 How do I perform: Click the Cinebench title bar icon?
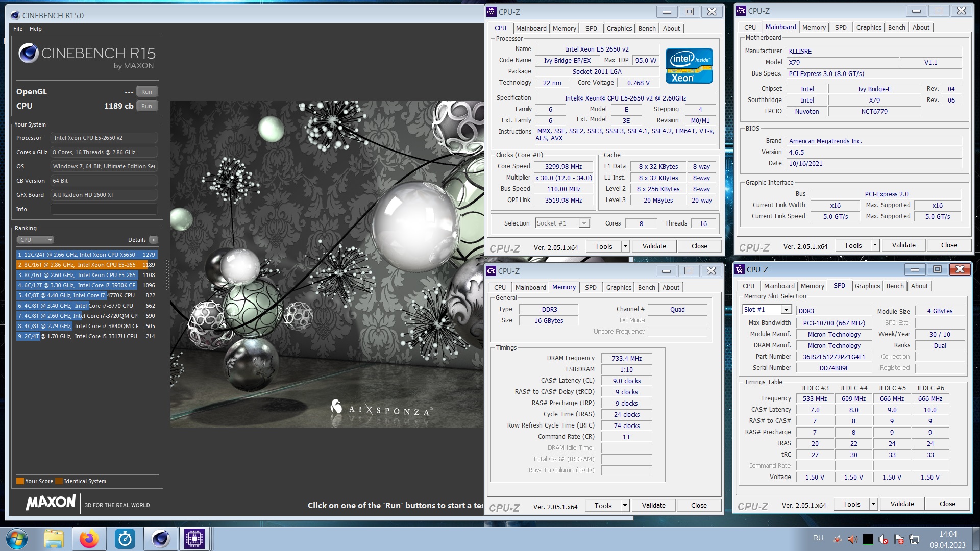point(15,15)
